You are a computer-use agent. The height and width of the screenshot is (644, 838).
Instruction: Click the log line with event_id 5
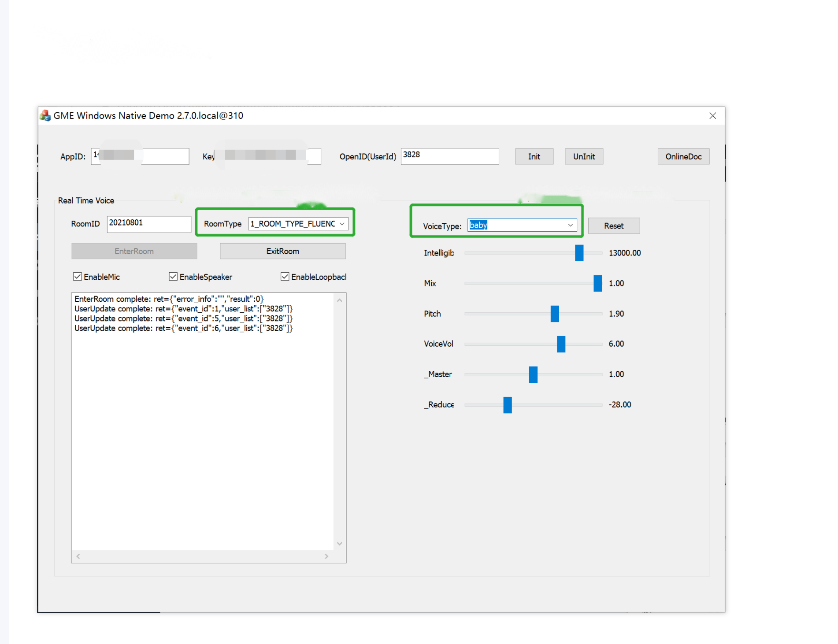point(184,318)
